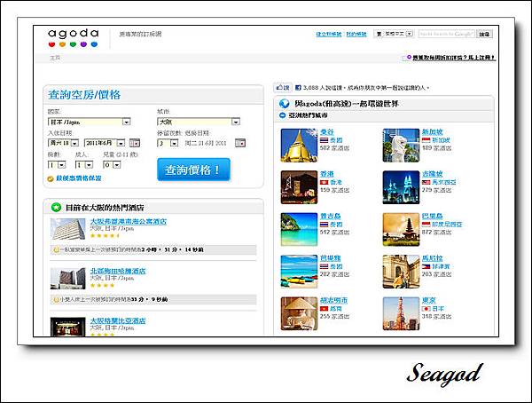This screenshot has height=403, width=532.
Task: Click the Ho Chi Minh conical hat thumbnail
Action: pyautogui.click(x=299, y=313)
